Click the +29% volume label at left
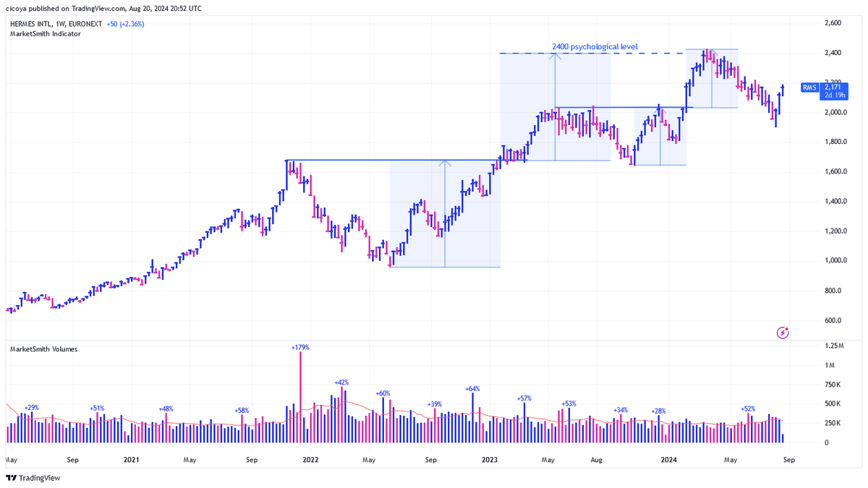The image size is (868, 488). pos(31,408)
